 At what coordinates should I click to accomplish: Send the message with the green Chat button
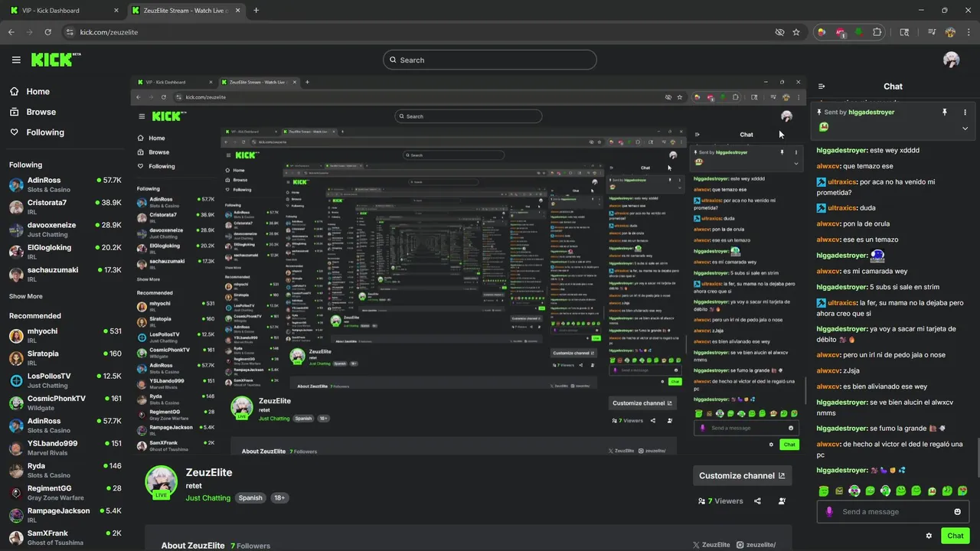tap(955, 536)
